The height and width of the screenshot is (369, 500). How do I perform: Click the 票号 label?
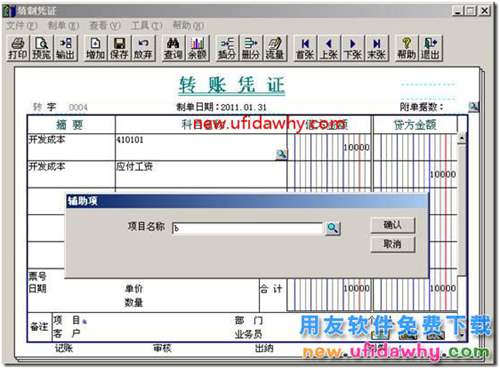37,276
